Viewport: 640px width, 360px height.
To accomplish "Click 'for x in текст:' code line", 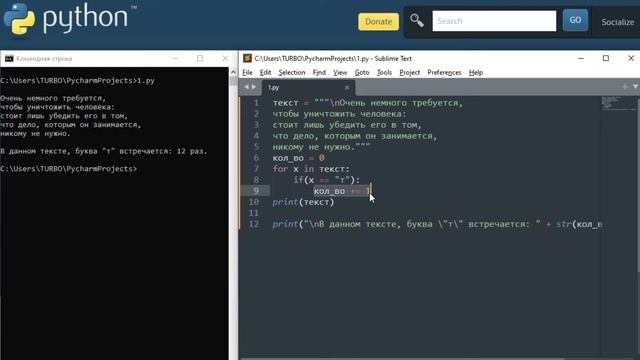I will [x=311, y=169].
